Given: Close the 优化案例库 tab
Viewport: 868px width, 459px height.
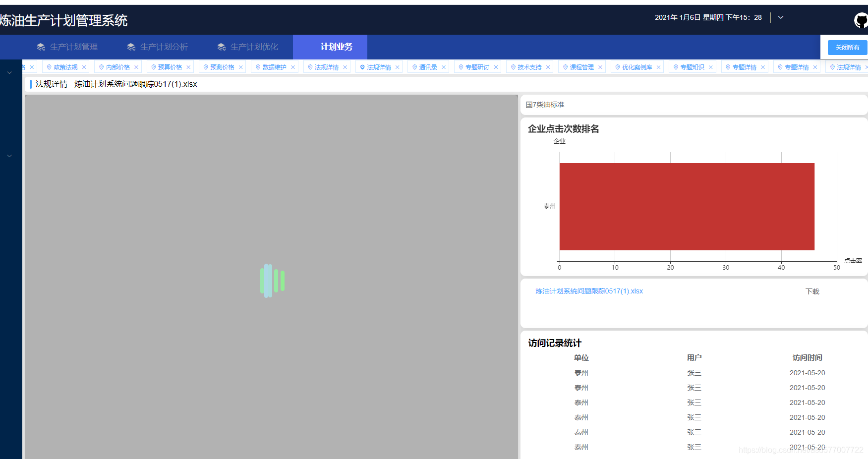Looking at the screenshot, I should click(x=659, y=67).
